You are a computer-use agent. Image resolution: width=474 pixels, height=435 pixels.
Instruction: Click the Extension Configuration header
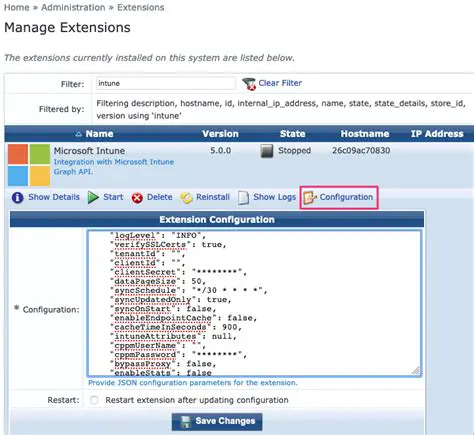click(217, 220)
